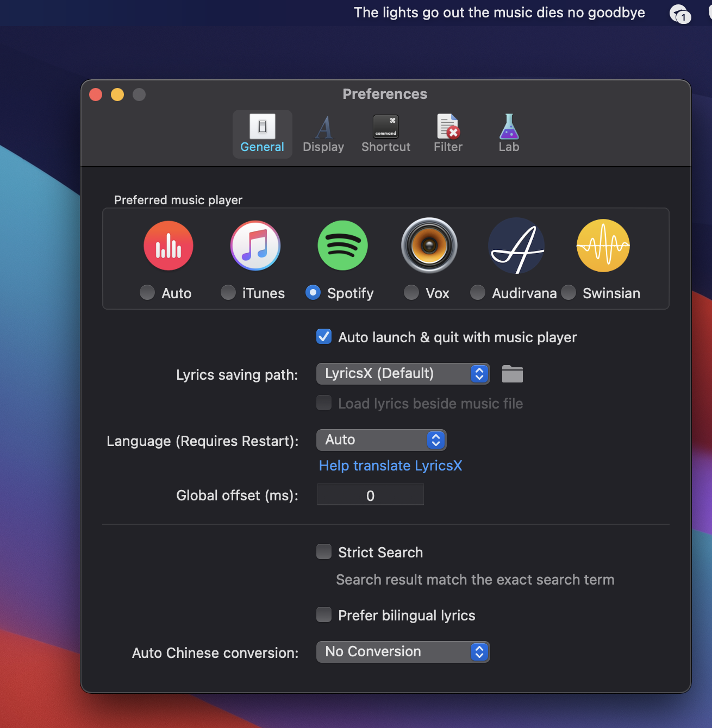Open the lyrics folder icon

tap(513, 374)
